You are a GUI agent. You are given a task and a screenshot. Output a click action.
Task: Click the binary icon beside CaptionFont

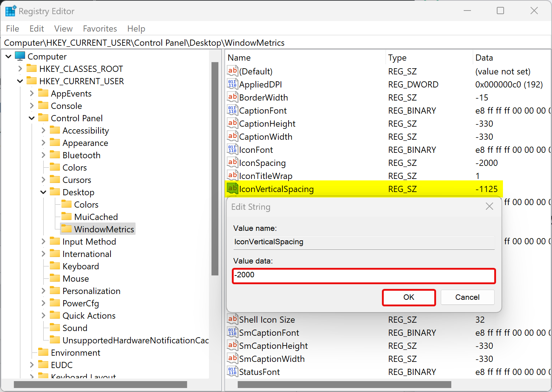point(233,110)
